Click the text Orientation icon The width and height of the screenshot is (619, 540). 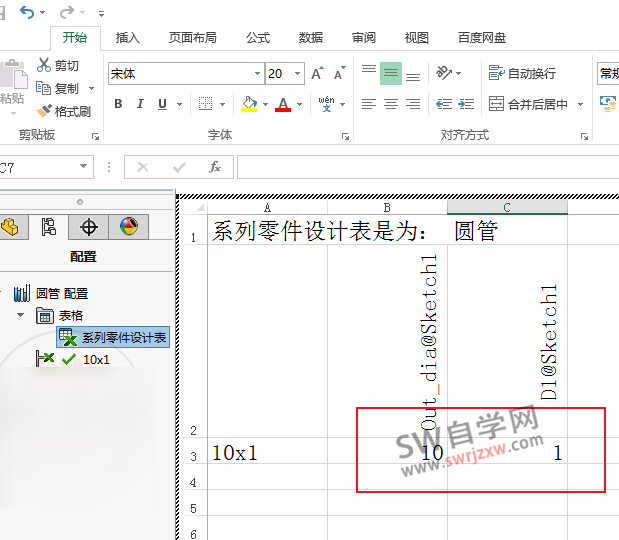444,73
